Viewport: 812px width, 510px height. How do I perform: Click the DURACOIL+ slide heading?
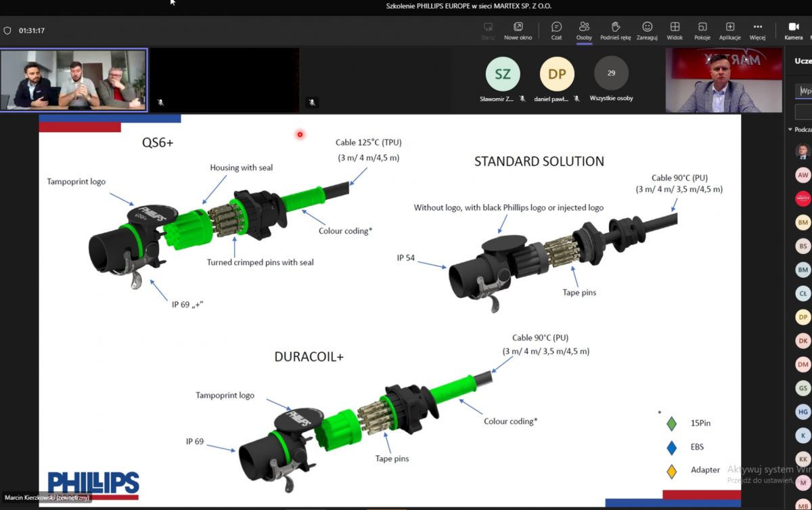pos(309,356)
